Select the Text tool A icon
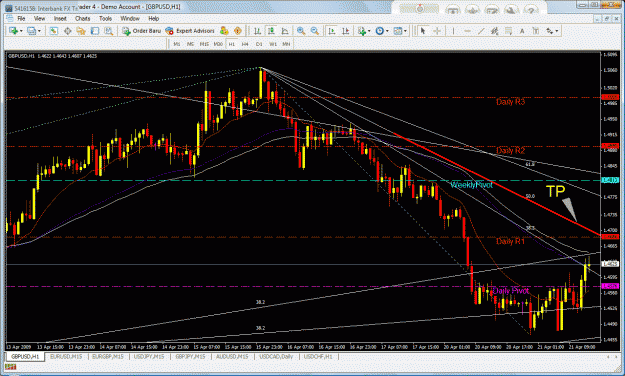 (x=522, y=31)
